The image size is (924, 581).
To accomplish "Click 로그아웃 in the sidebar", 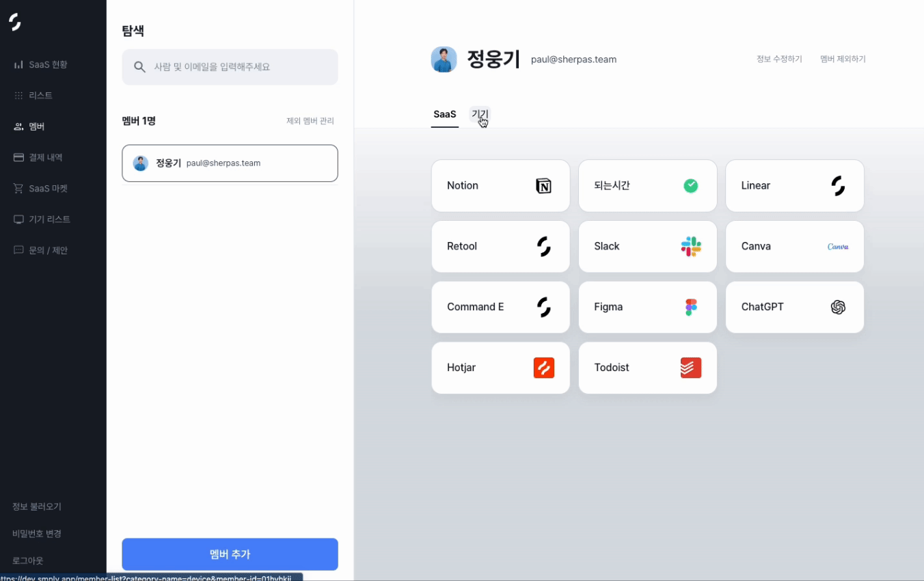I will tap(27, 560).
